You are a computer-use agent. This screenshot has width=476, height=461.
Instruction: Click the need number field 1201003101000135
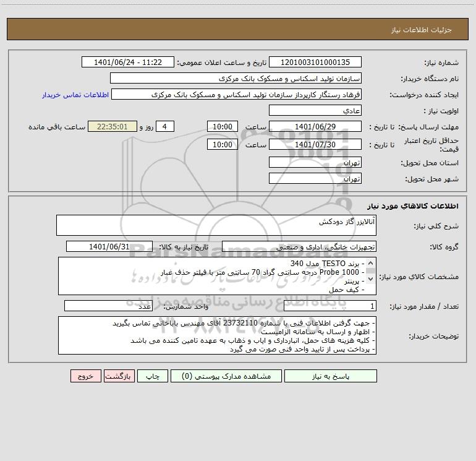point(315,62)
